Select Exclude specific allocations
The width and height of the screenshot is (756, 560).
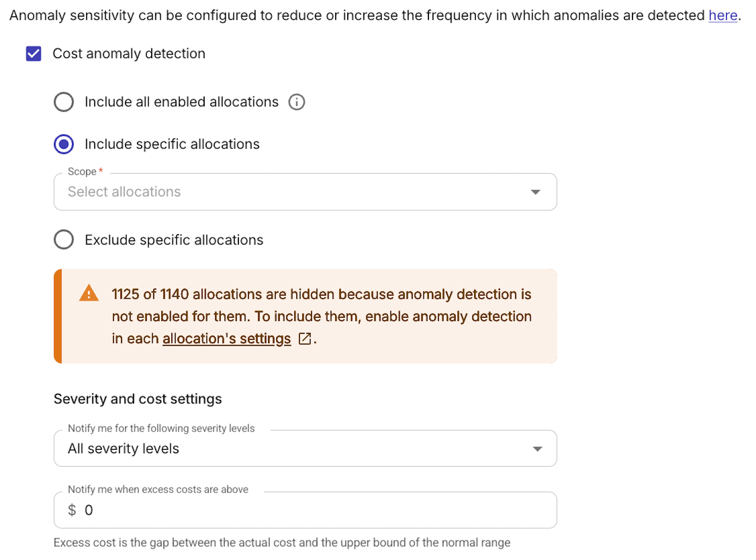pos(64,240)
